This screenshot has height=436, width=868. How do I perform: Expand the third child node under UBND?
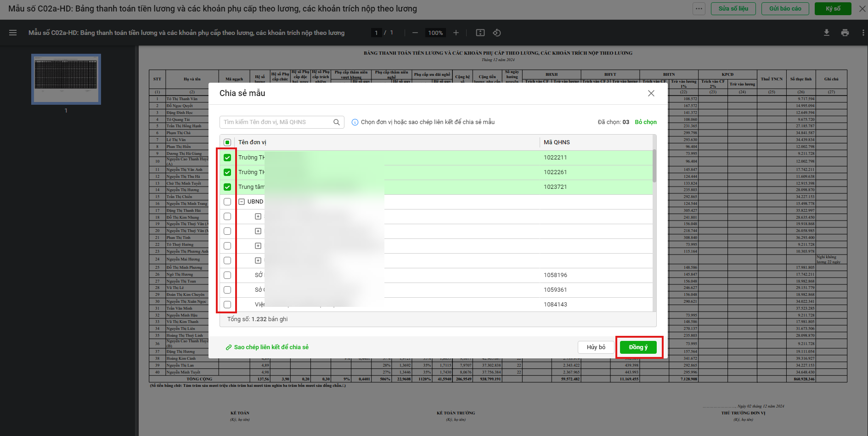258,246
